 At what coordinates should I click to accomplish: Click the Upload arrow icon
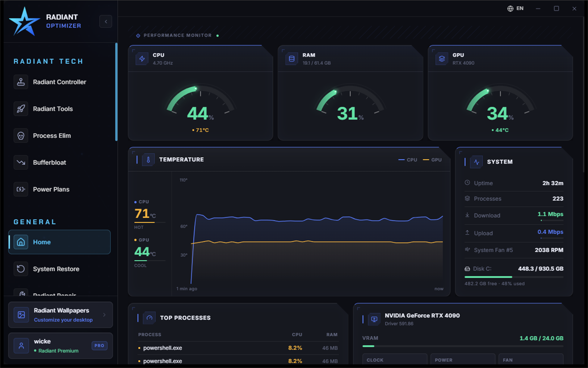click(467, 233)
